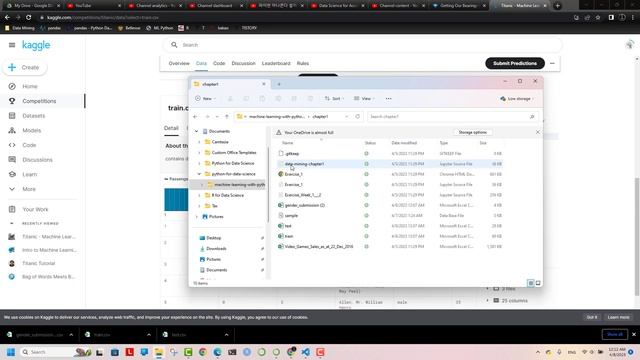Screen dimensions: 640x360
Task: Open the Overview tab on Kaggle
Action: click(179, 63)
